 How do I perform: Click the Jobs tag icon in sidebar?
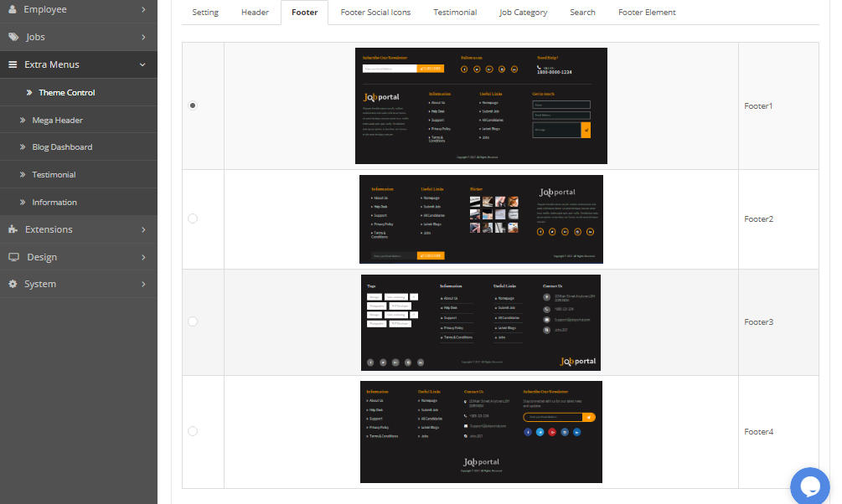(x=13, y=37)
